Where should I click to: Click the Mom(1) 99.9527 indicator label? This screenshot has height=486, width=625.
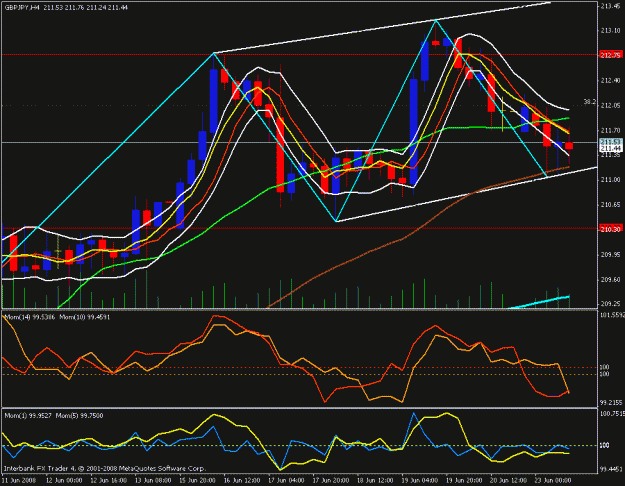coord(28,416)
